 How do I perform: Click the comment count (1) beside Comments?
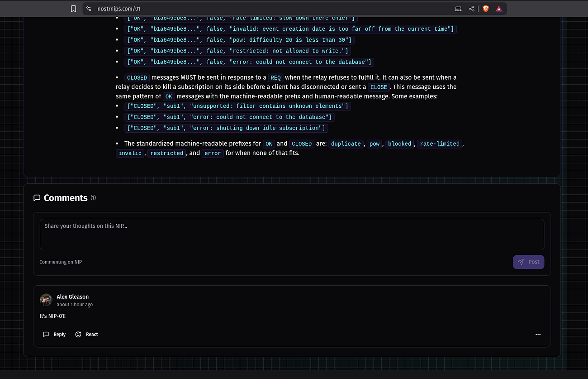93,198
